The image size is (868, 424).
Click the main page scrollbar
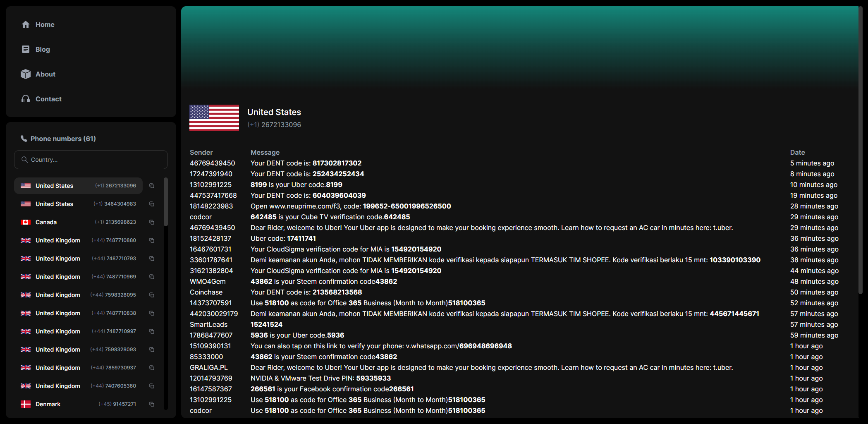pyautogui.click(x=861, y=150)
